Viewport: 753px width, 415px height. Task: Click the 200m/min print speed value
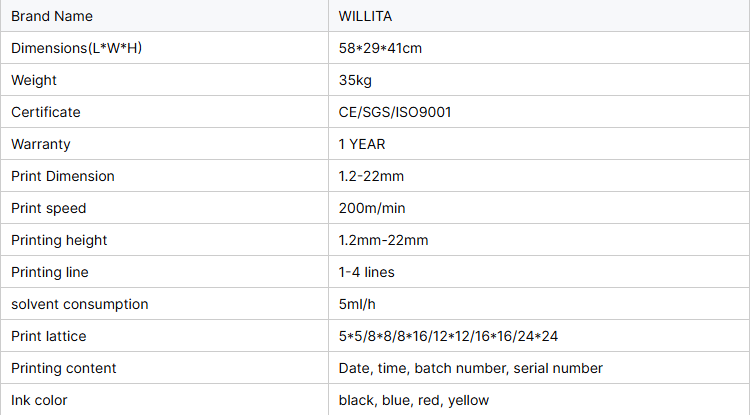pyautogui.click(x=372, y=208)
